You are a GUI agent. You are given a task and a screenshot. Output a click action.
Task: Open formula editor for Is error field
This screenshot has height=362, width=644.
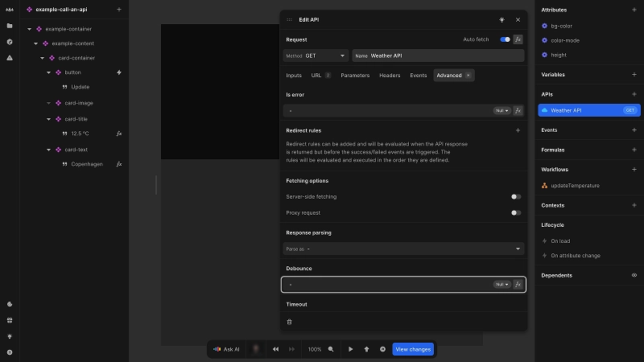pyautogui.click(x=518, y=110)
